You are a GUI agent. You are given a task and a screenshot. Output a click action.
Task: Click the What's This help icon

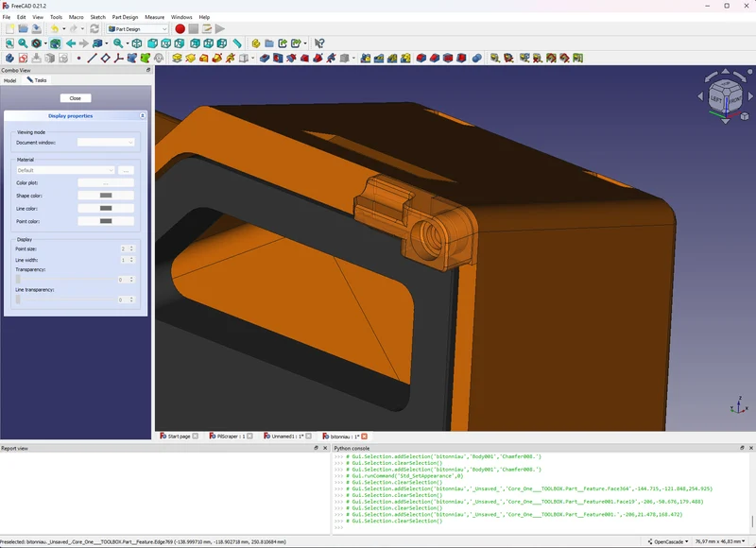tap(319, 43)
